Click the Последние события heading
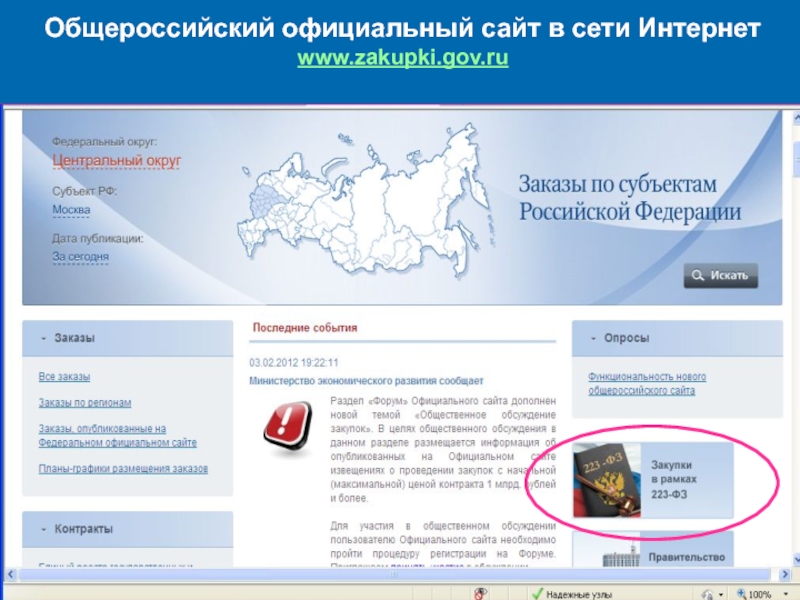Image resolution: width=800 pixels, height=600 pixels. coord(305,328)
